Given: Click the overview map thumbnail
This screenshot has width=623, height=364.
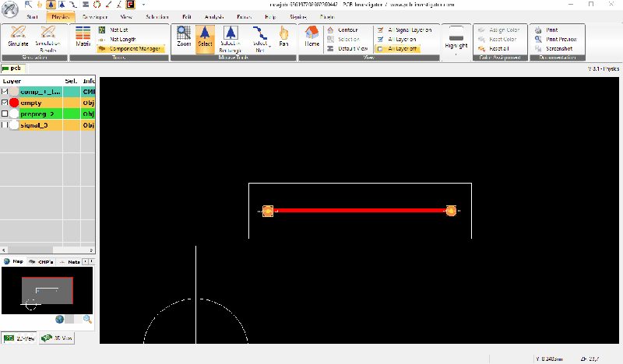Looking at the screenshot, I should click(x=48, y=291).
